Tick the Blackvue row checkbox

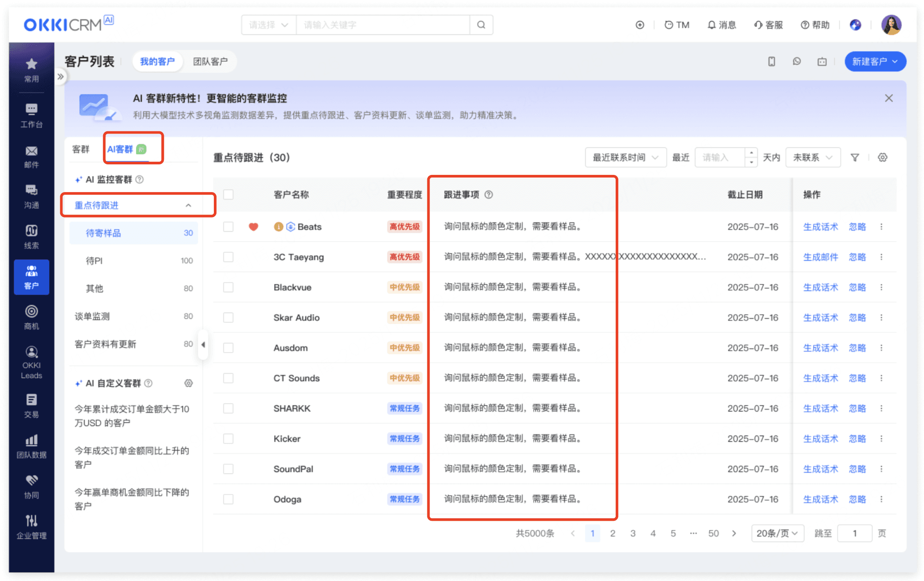(x=228, y=287)
